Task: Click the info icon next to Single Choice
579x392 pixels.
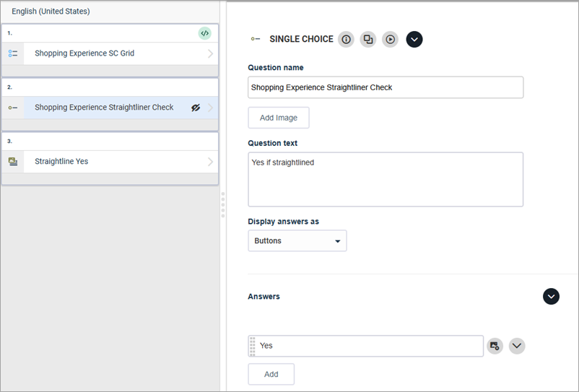Action: pos(347,39)
